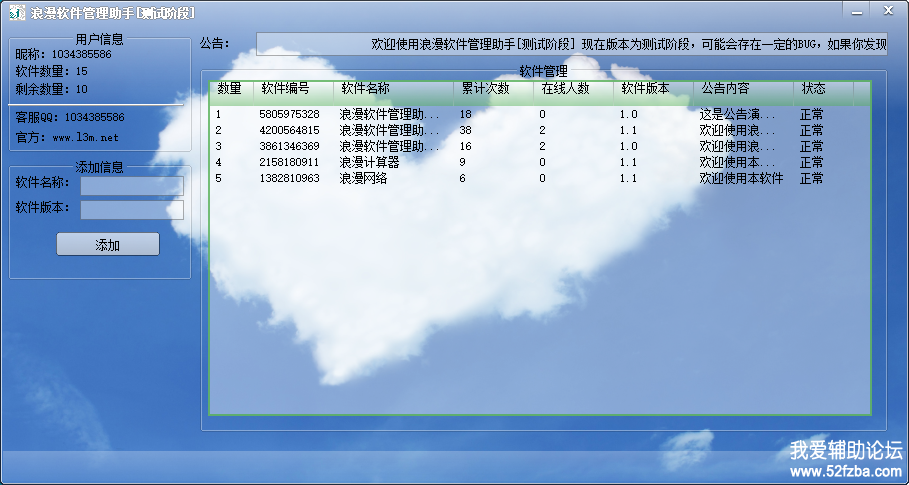Click the 添加 button
909x485 pixels.
[107, 245]
